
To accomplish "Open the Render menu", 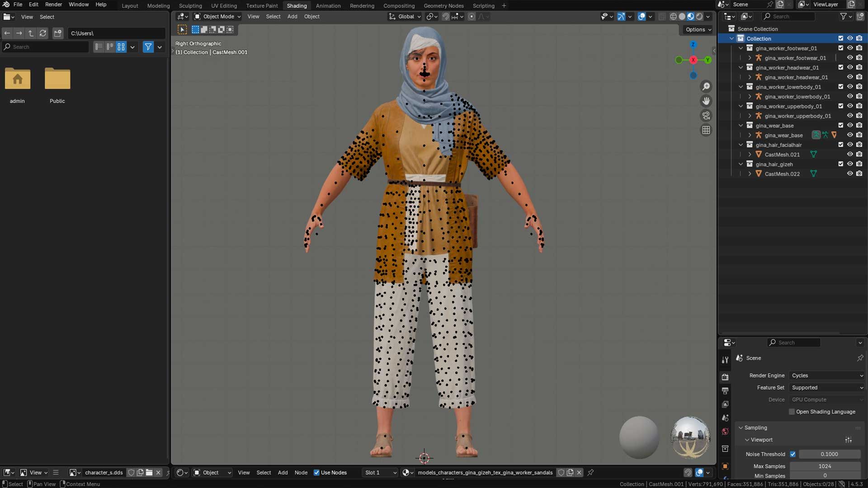I will (x=53, y=5).
